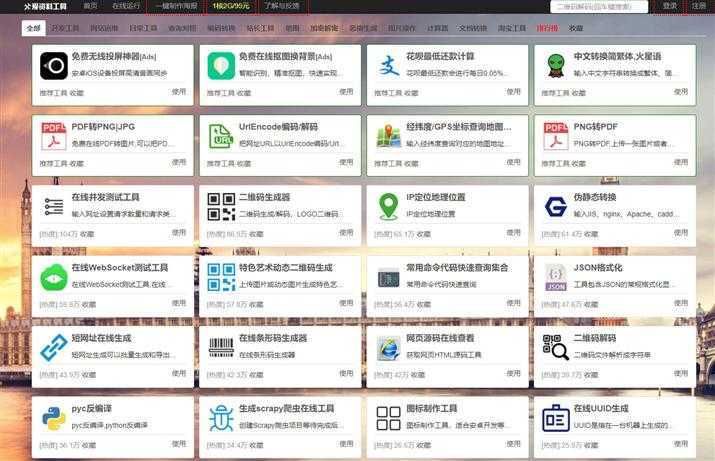
Task: Open the IP定位地理位置 map pin icon
Action: (388, 207)
